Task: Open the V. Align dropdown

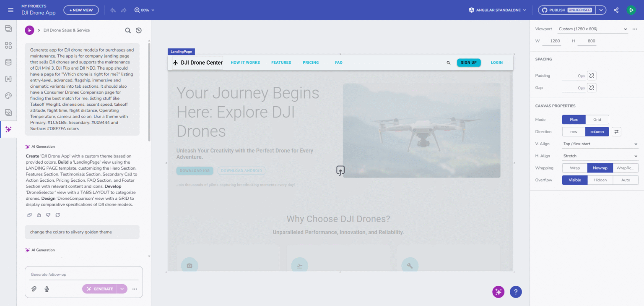Action: coord(600,144)
